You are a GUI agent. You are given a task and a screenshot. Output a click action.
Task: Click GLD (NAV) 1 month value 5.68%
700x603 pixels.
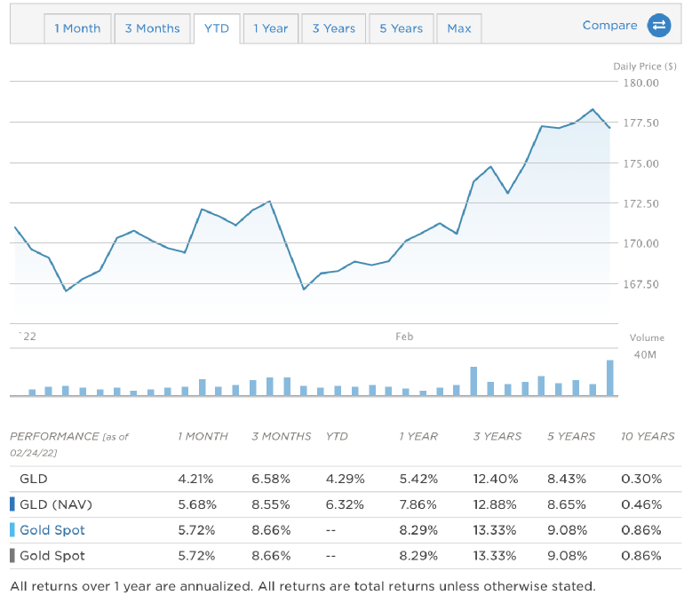[197, 504]
